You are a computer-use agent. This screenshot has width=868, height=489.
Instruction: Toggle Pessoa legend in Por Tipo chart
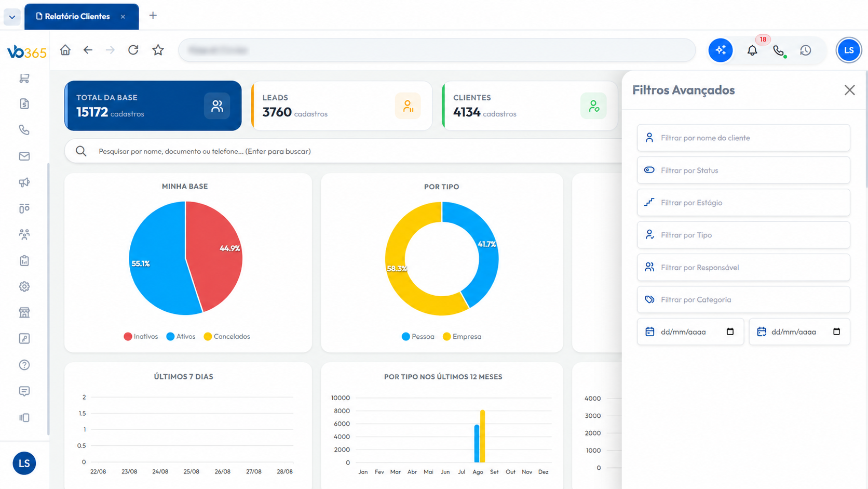click(x=418, y=336)
